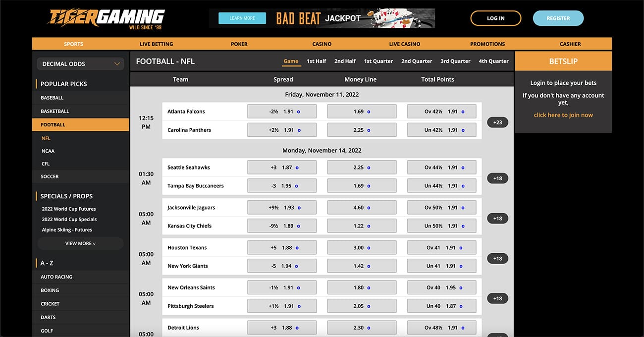The height and width of the screenshot is (337, 644).
Task: Pick Carolina Panthers spread +2½ at 1.91
Action: [282, 130]
